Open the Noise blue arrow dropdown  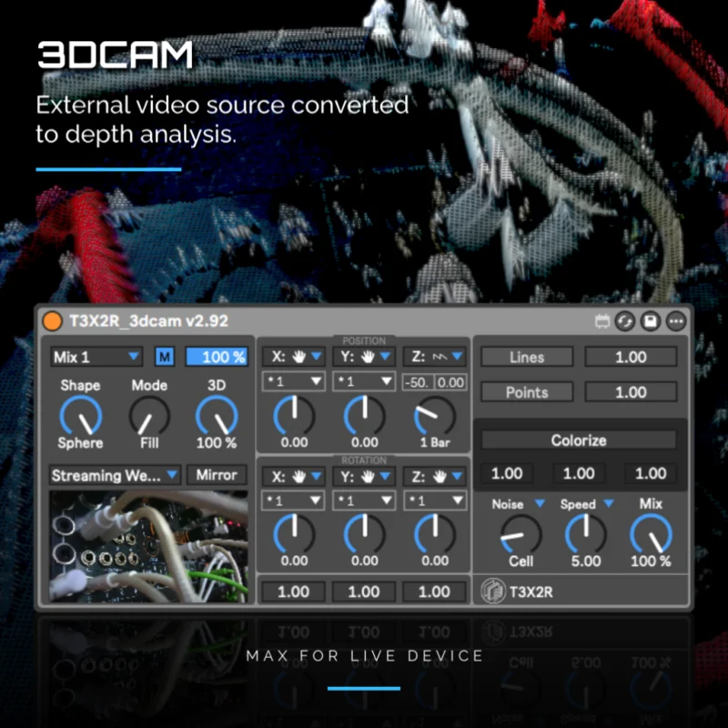coord(540,503)
